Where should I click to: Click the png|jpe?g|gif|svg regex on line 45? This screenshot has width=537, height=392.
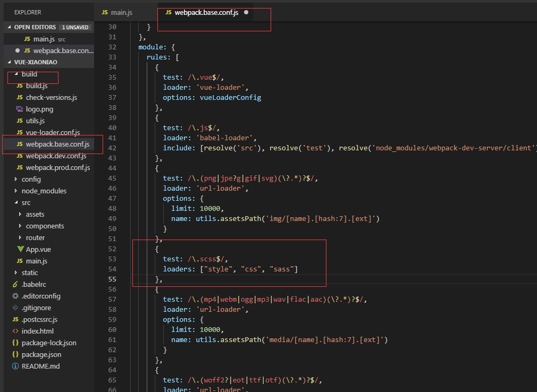[x=253, y=178]
